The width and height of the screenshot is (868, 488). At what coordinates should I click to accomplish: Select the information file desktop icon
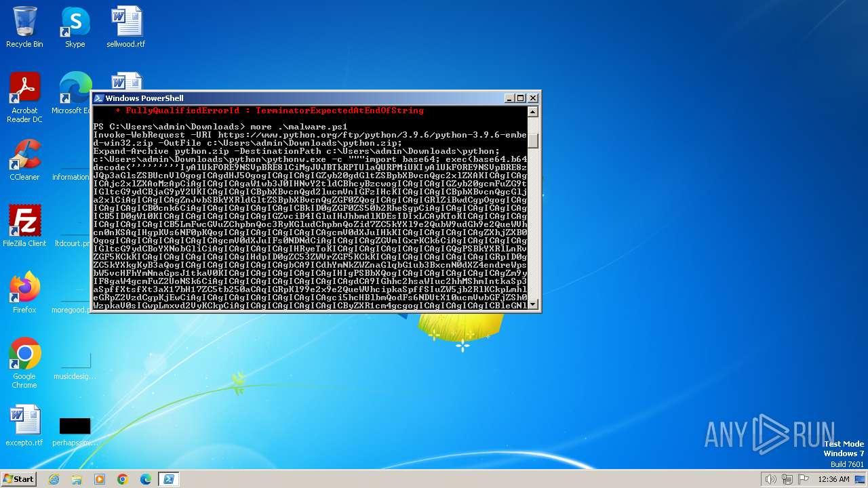click(x=71, y=177)
